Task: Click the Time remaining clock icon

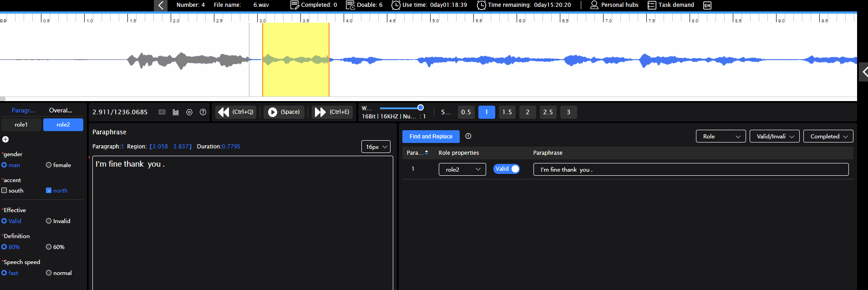Action: 482,5
